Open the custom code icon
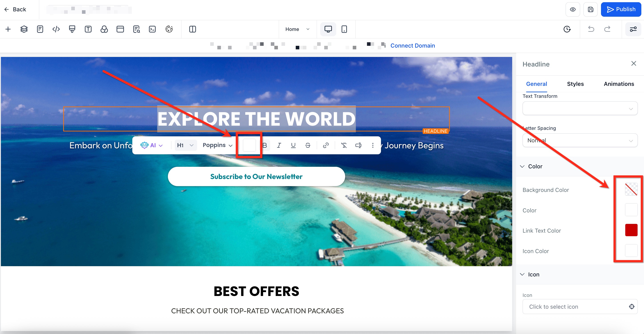Viewport: 644px width, 334px height. (x=56, y=29)
